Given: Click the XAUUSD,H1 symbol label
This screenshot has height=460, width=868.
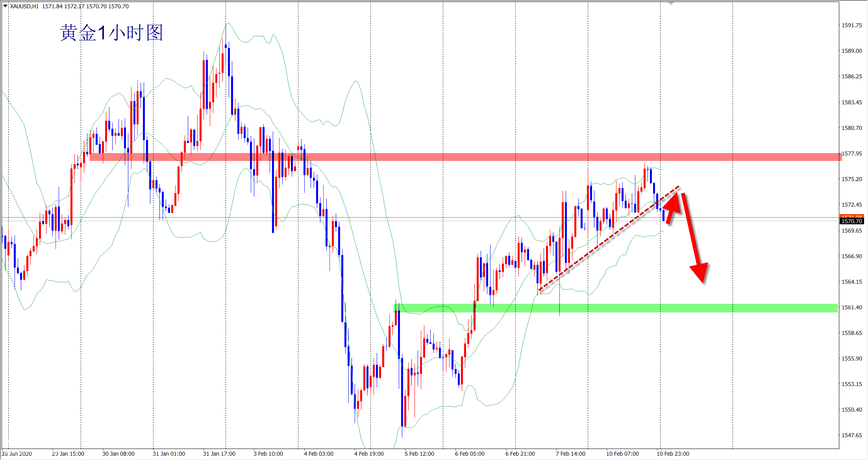Looking at the screenshot, I should 24,6.
